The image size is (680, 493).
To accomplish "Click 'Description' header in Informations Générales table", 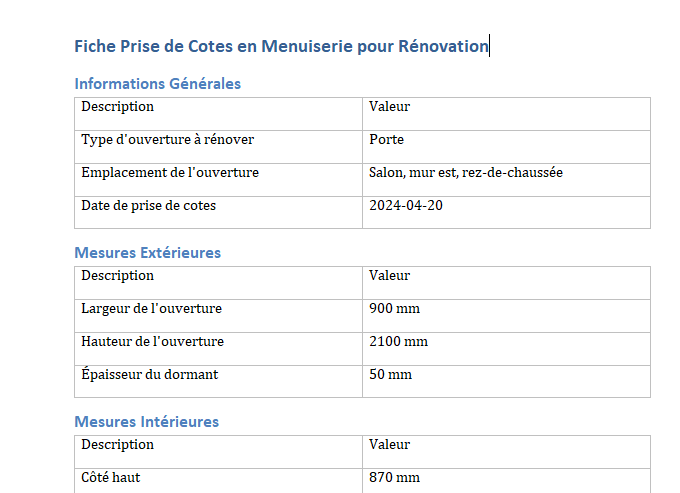I will pos(118,107).
